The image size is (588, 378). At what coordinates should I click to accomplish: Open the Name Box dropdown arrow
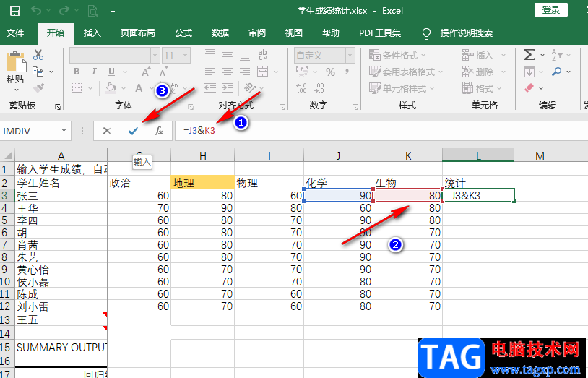(64, 130)
